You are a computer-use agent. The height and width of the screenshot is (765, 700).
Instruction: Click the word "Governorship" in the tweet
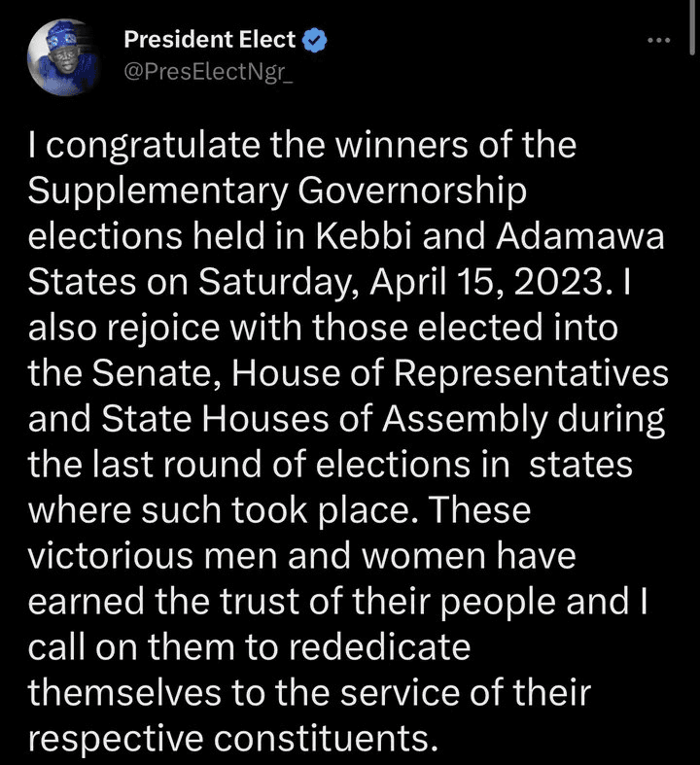[x=412, y=191]
